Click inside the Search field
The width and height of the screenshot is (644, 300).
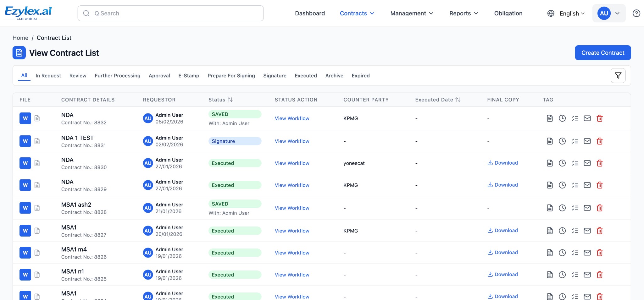click(x=170, y=13)
